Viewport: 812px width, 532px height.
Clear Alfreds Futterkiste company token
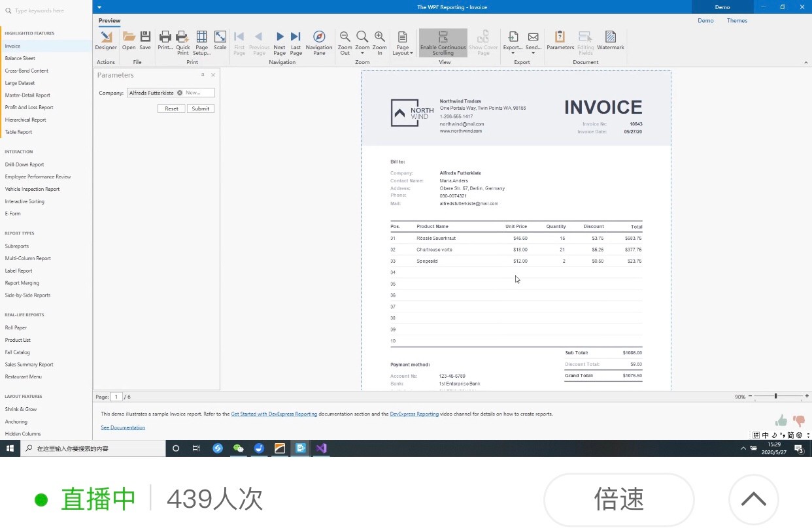(x=180, y=93)
